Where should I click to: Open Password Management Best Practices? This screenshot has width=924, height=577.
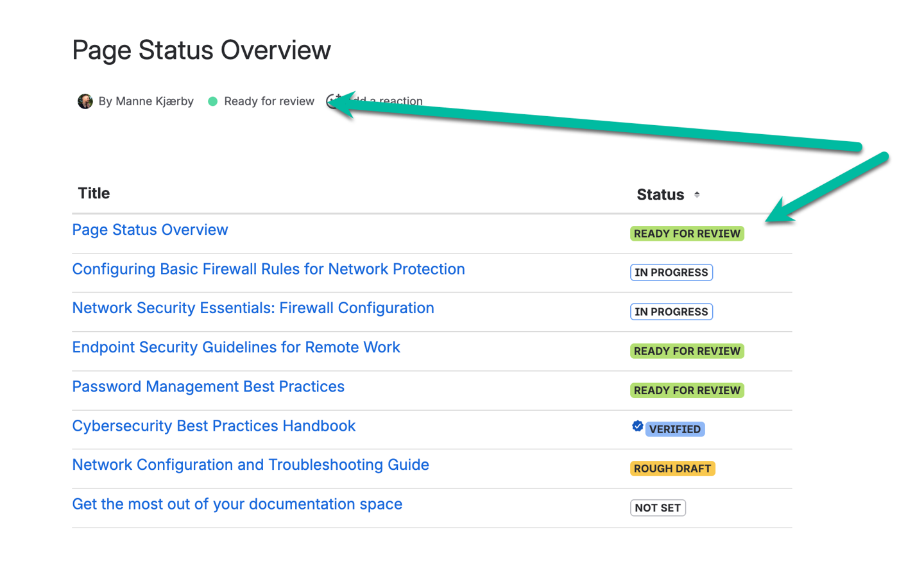(x=208, y=386)
